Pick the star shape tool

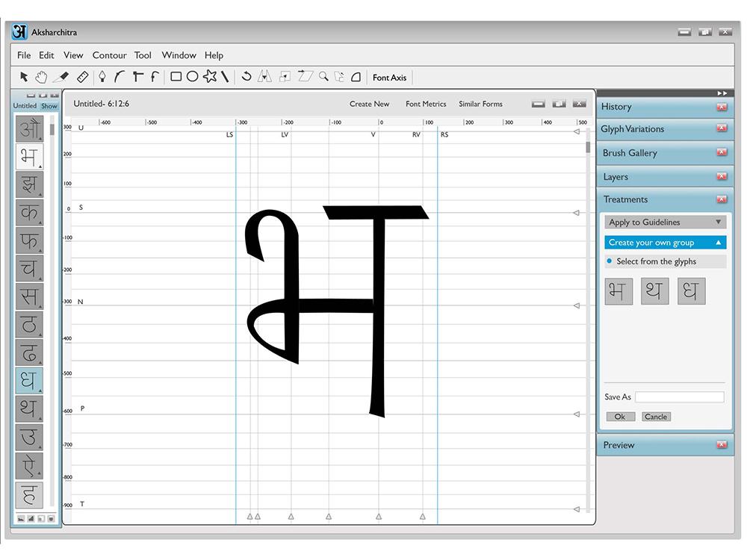[x=210, y=76]
